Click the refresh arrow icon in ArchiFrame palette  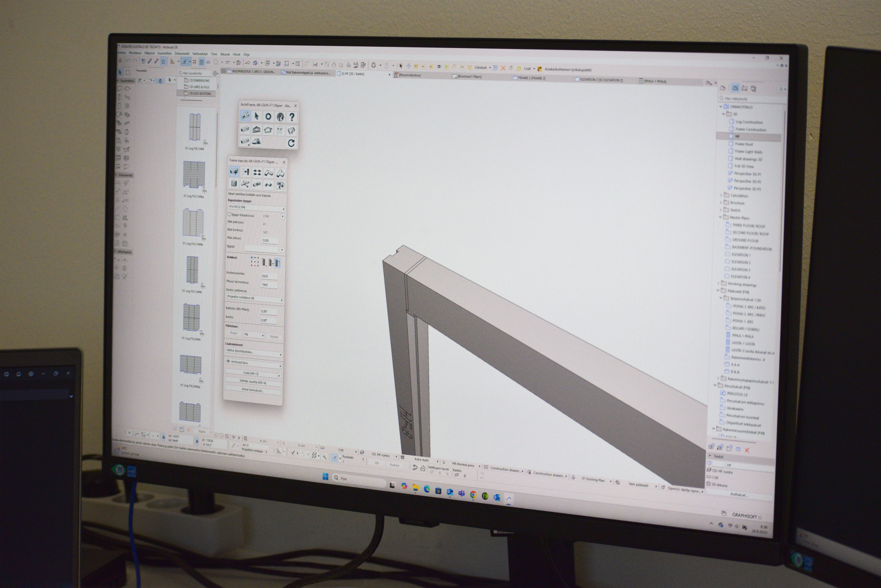[x=291, y=143]
